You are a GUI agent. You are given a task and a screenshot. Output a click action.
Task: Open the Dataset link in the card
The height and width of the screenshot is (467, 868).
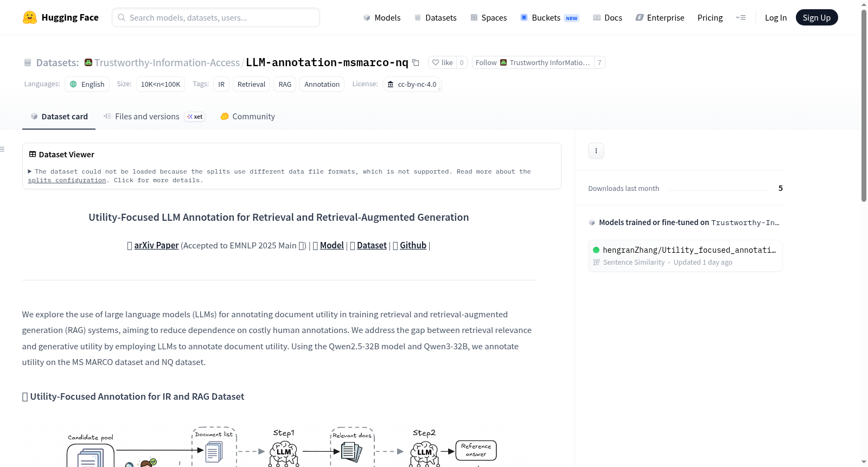coord(372,245)
